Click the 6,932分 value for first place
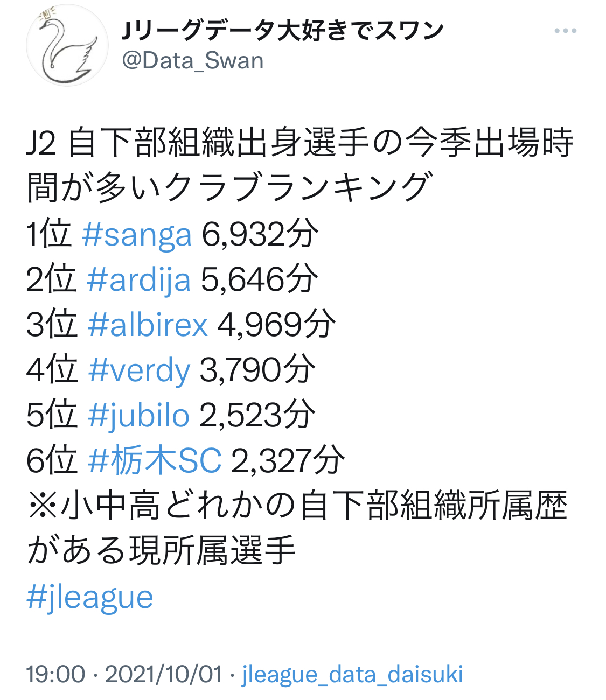Image resolution: width=606 pixels, height=700 pixels. pyautogui.click(x=260, y=235)
